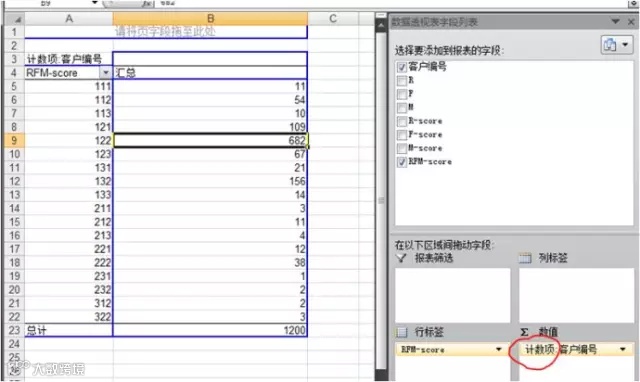Click the 汇总 header cell
The image size is (640, 382).
point(210,73)
